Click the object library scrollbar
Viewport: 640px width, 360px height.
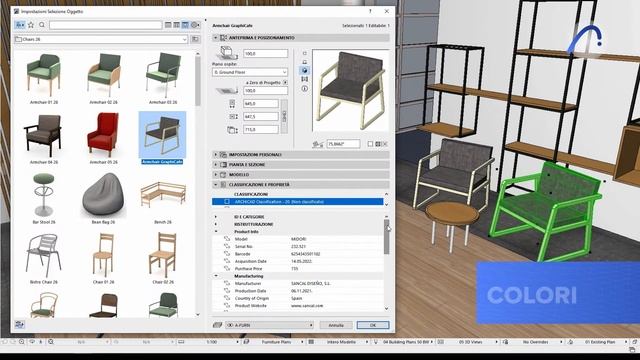[198, 80]
